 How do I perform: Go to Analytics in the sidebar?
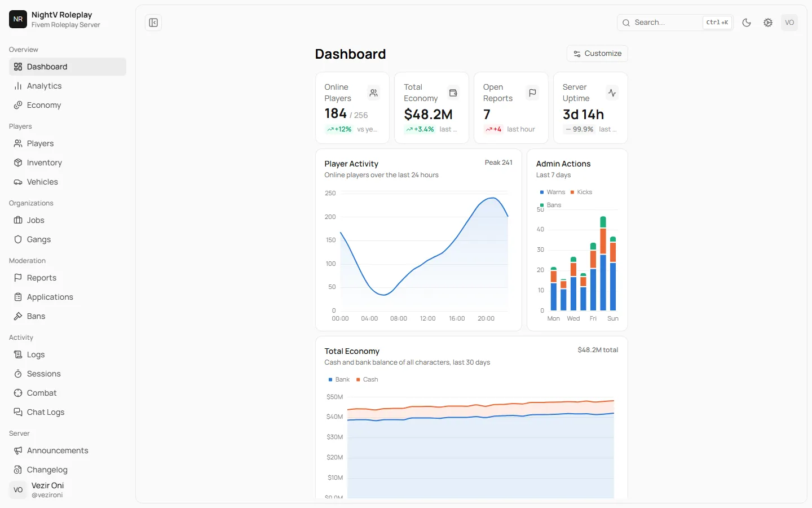(x=68, y=86)
